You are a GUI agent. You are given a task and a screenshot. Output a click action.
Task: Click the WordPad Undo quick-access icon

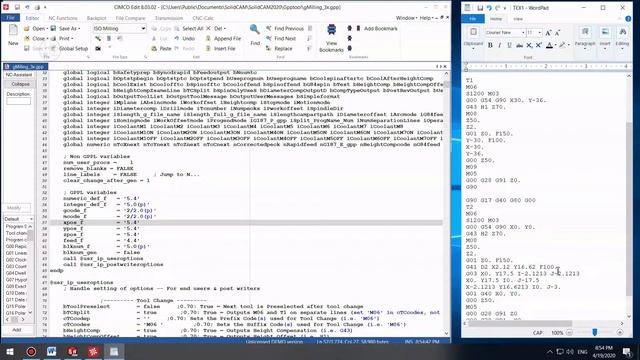click(489, 8)
